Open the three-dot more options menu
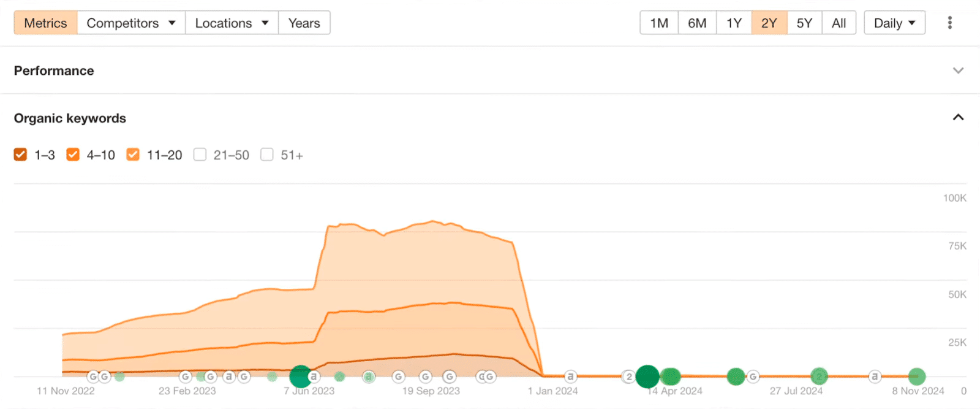Image resolution: width=980 pixels, height=409 pixels. 949,23
